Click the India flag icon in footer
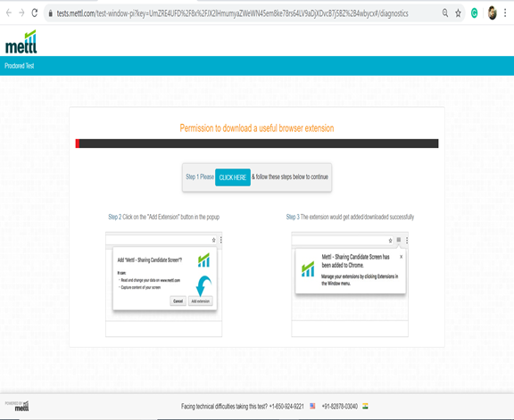The width and height of the screenshot is (514, 420). coord(365,407)
